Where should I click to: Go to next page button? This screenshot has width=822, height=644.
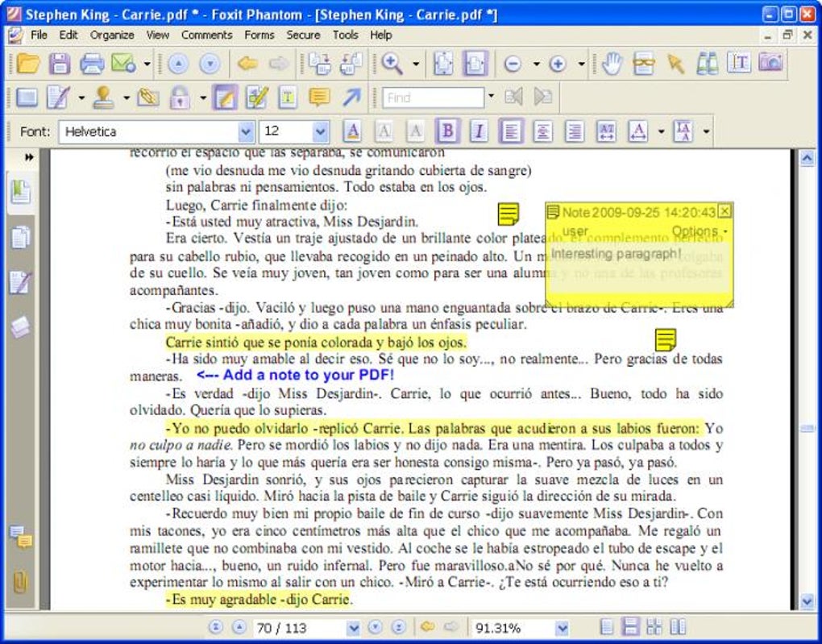point(375,627)
